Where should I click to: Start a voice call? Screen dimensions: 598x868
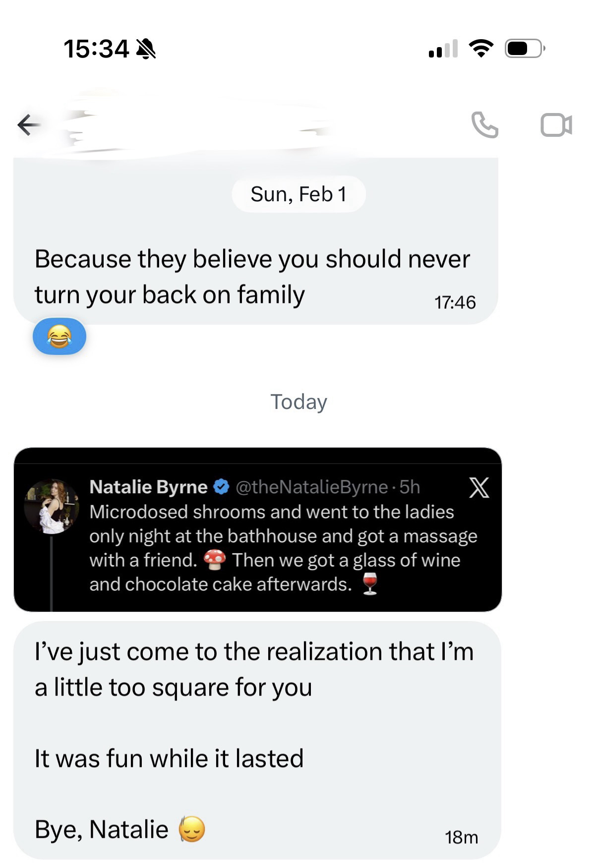(x=484, y=125)
